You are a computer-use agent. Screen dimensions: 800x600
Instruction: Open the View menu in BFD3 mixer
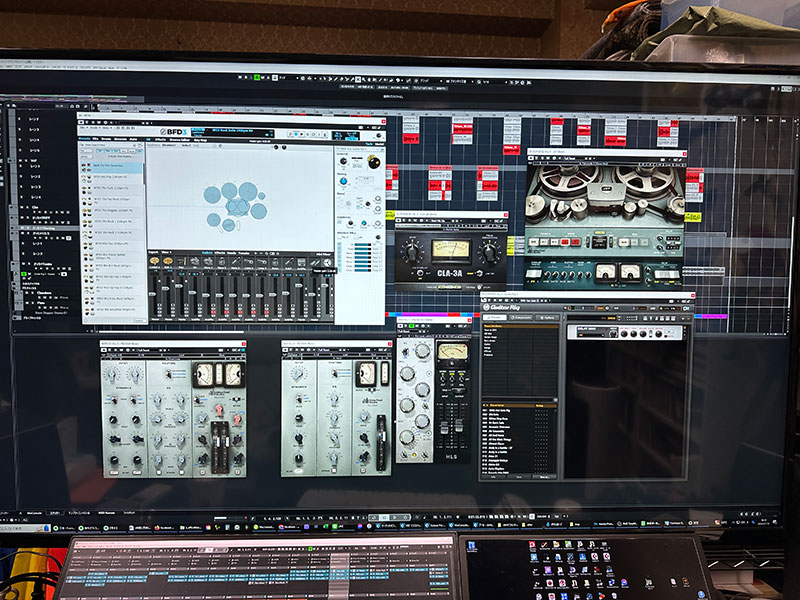(x=166, y=253)
